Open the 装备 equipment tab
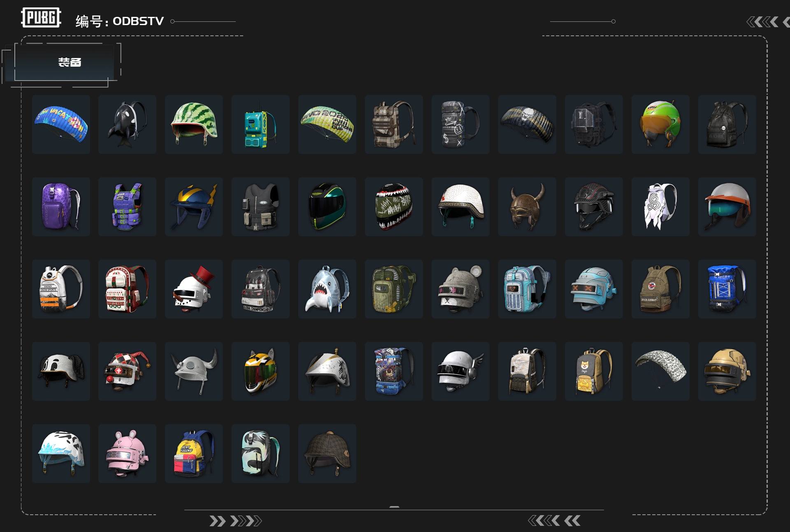Image resolution: width=790 pixels, height=532 pixels. [x=64, y=62]
